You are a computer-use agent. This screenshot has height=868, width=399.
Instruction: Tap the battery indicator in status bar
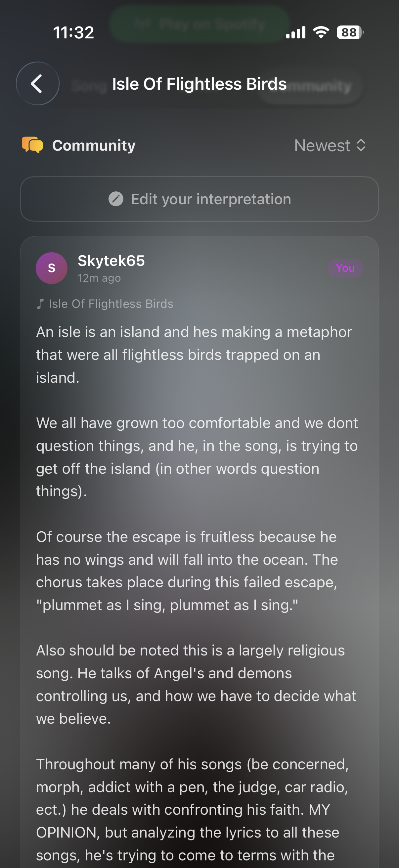[x=349, y=33]
